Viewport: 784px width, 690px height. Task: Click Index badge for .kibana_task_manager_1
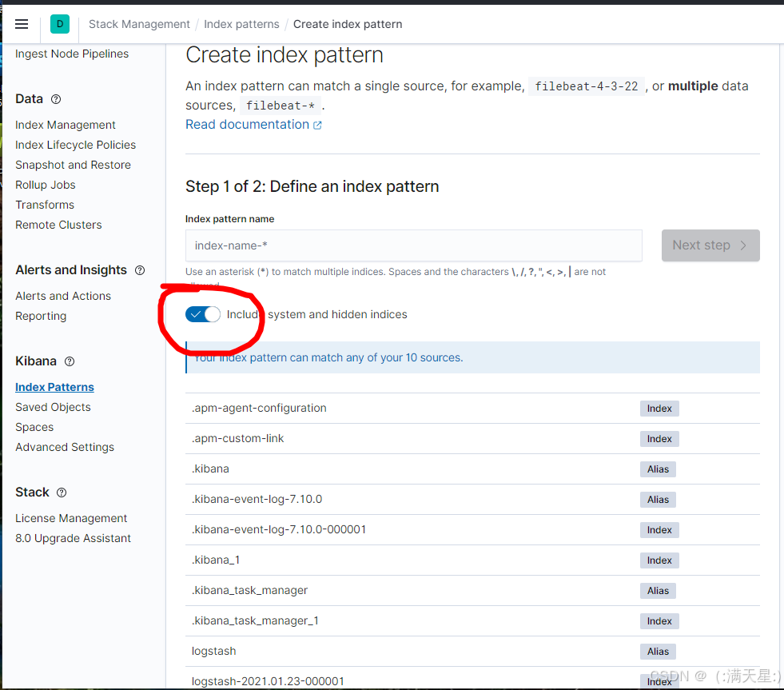pos(659,621)
